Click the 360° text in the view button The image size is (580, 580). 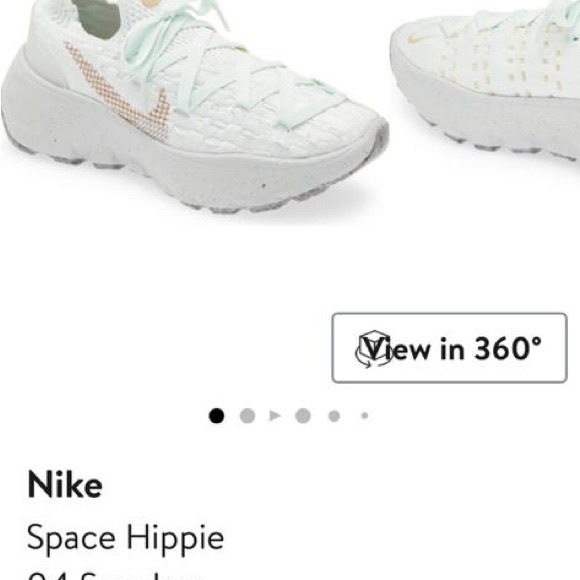[508, 348]
